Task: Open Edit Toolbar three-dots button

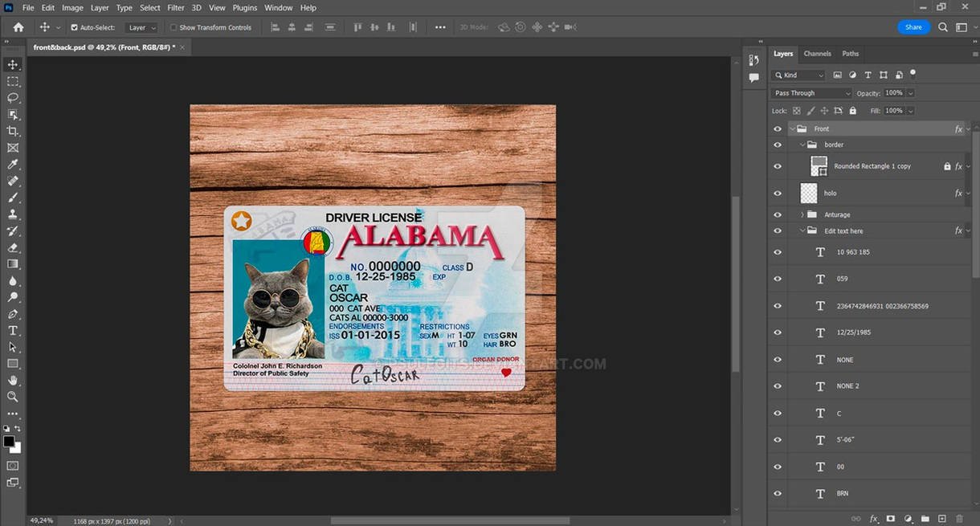Action: point(13,414)
